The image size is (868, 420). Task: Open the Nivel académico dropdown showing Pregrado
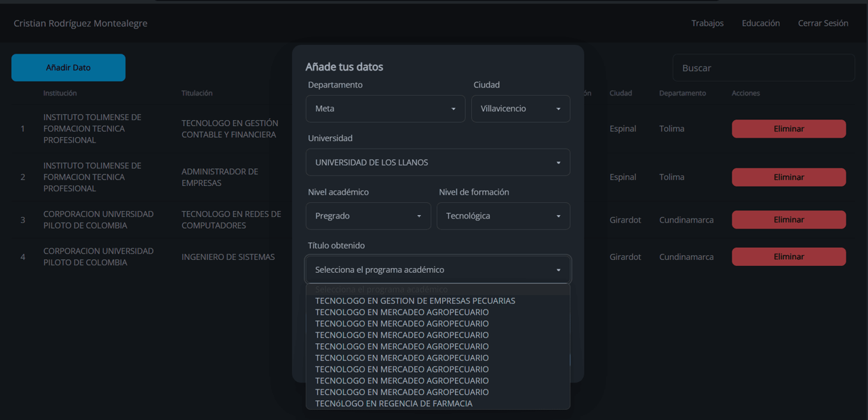coord(368,216)
